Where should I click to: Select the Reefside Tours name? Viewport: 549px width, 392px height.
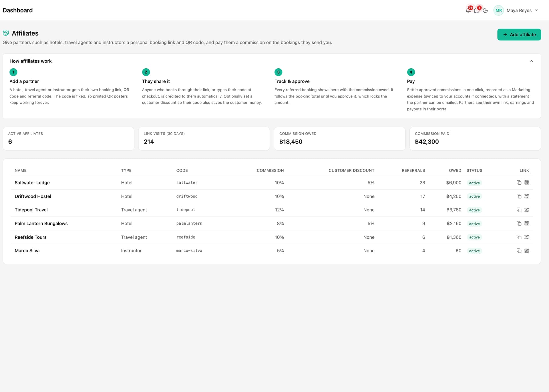tap(31, 237)
